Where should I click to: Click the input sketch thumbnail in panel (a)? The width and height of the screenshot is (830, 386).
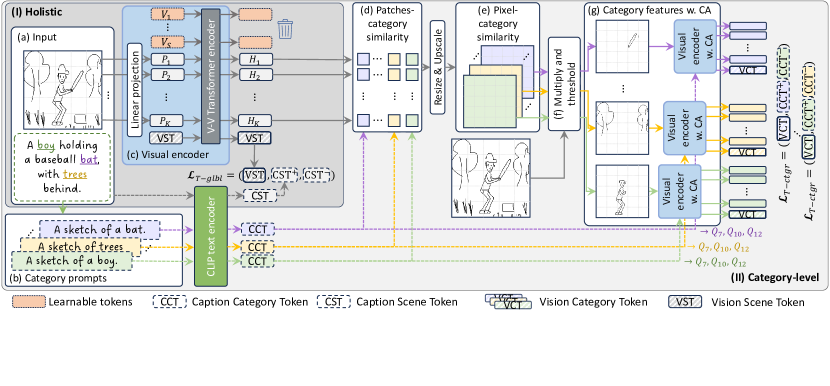pyautogui.click(x=62, y=90)
